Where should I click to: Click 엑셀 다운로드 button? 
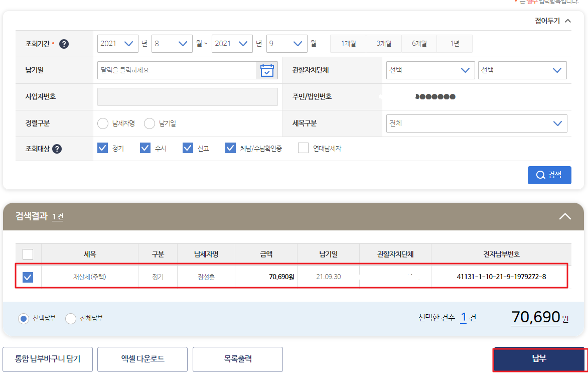pyautogui.click(x=142, y=359)
